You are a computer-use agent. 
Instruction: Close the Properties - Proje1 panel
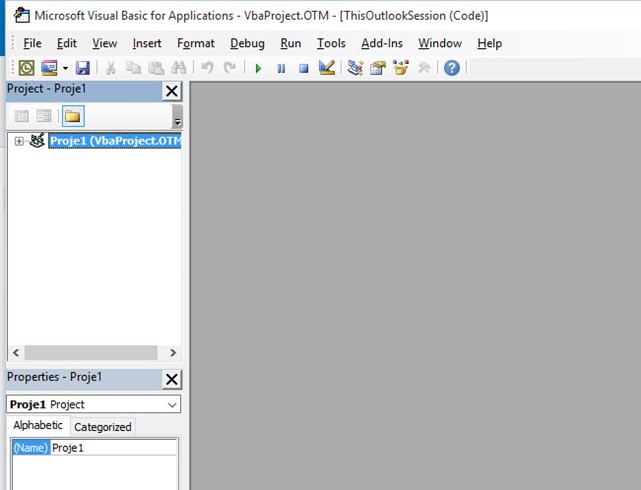pyautogui.click(x=172, y=379)
